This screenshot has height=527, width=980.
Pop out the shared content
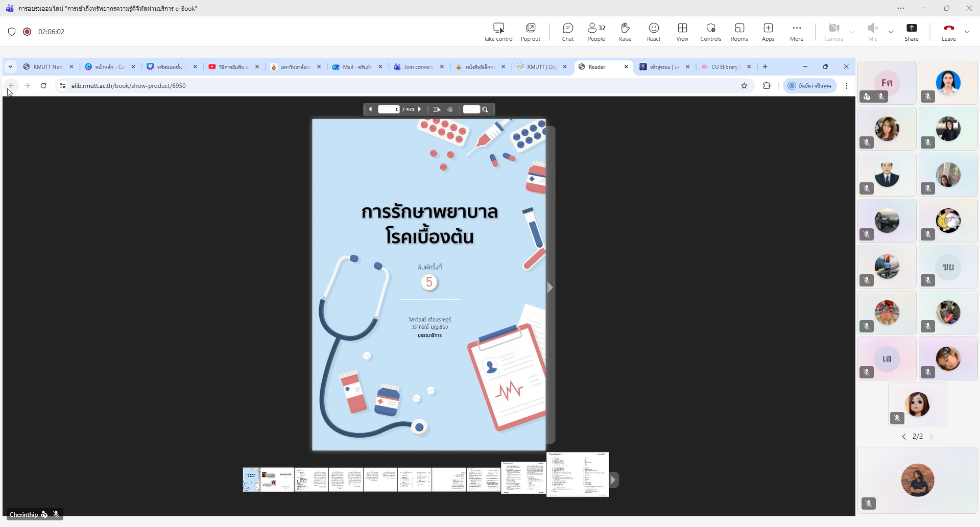pyautogui.click(x=530, y=32)
